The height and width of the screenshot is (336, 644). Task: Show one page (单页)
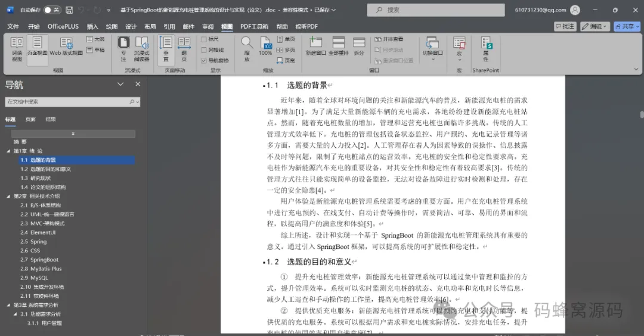(286, 39)
